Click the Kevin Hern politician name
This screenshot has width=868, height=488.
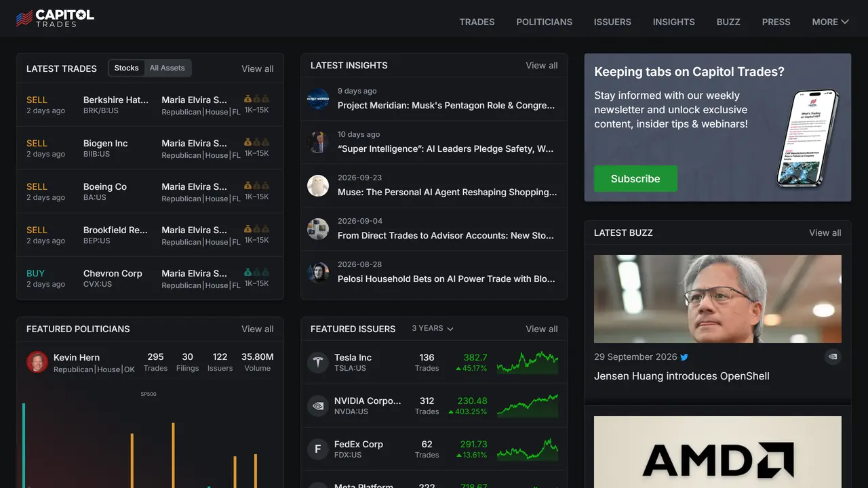pyautogui.click(x=77, y=357)
